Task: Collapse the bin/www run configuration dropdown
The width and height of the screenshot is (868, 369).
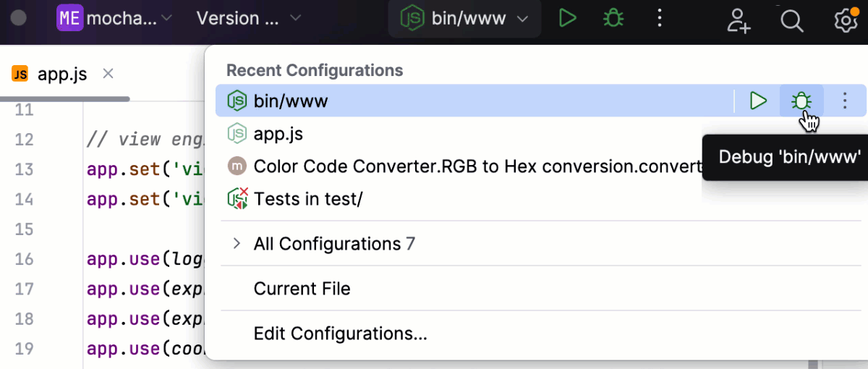Action: 465,19
